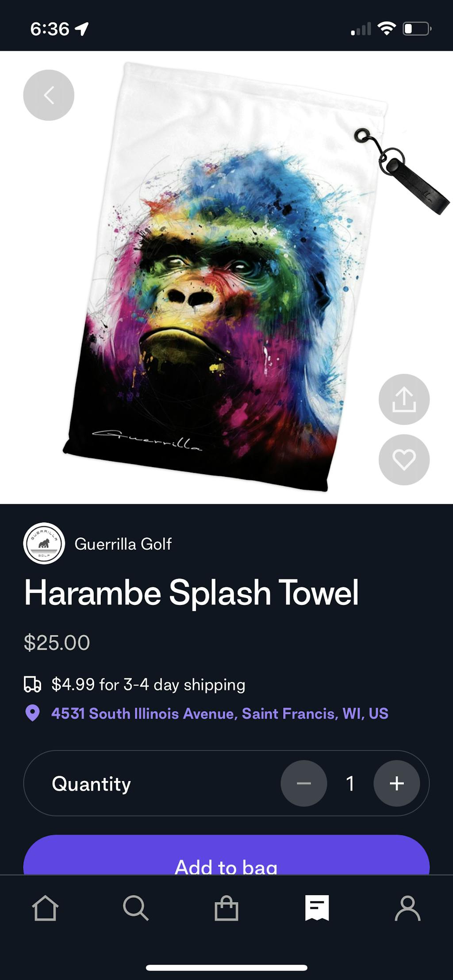Open the Search tab icon
Viewport: 453px width, 980px height.
point(136,908)
